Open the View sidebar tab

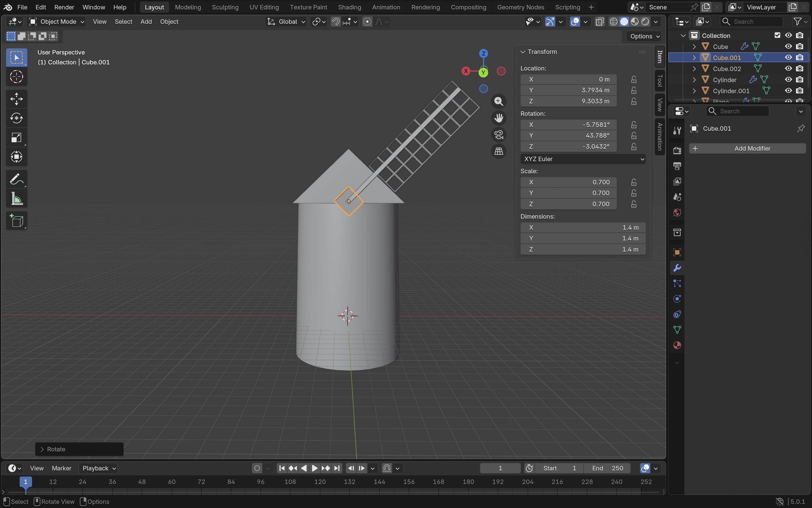[660, 105]
